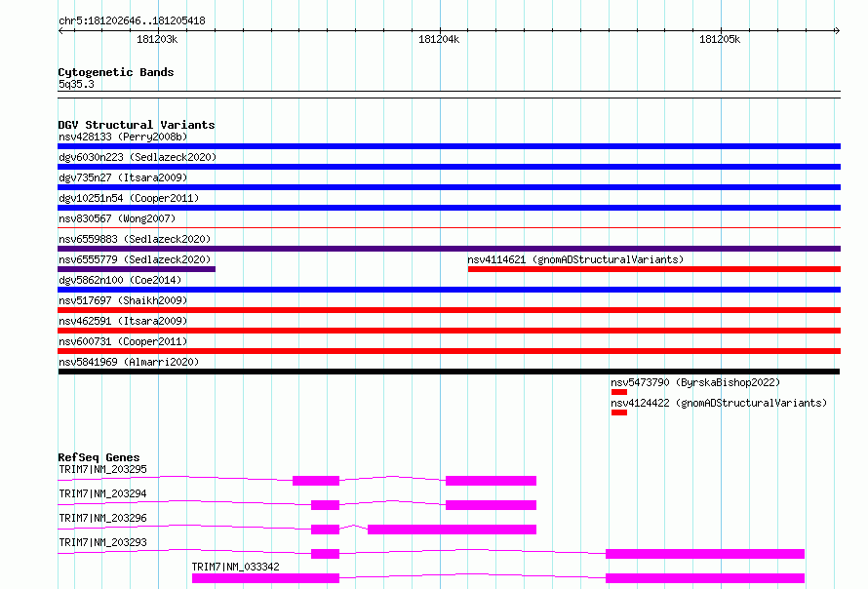Click thin red line of nsv830567
This screenshot has height=589, width=868.
[x=449, y=227]
